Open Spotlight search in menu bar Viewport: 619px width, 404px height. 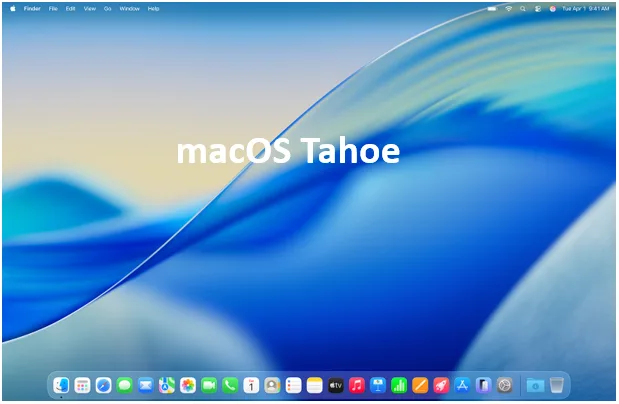click(x=523, y=8)
